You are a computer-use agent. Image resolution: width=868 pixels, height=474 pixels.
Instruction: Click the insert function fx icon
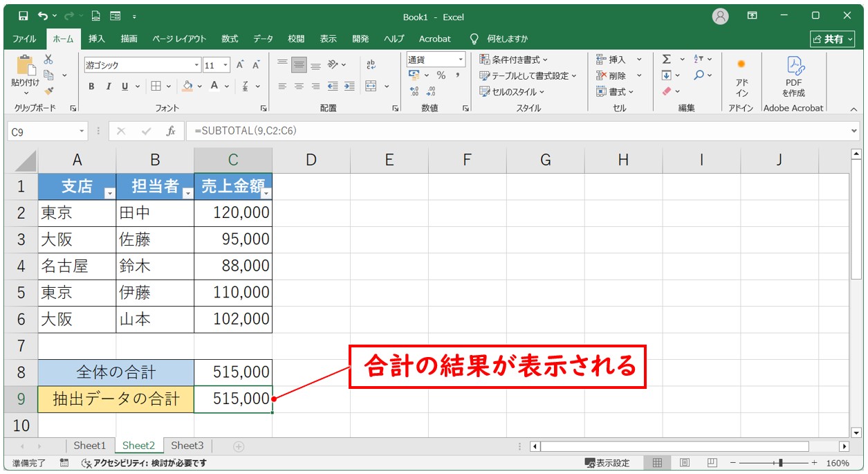coord(170,131)
